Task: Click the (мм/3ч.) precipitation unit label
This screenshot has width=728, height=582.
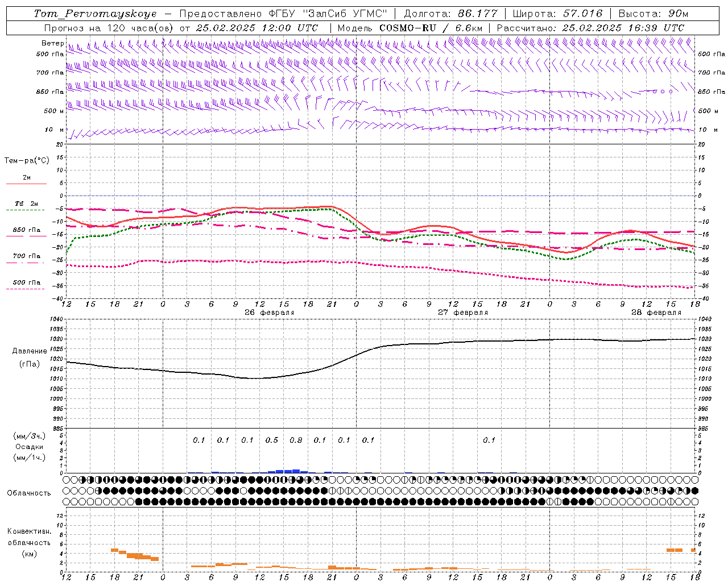Action: (x=30, y=436)
